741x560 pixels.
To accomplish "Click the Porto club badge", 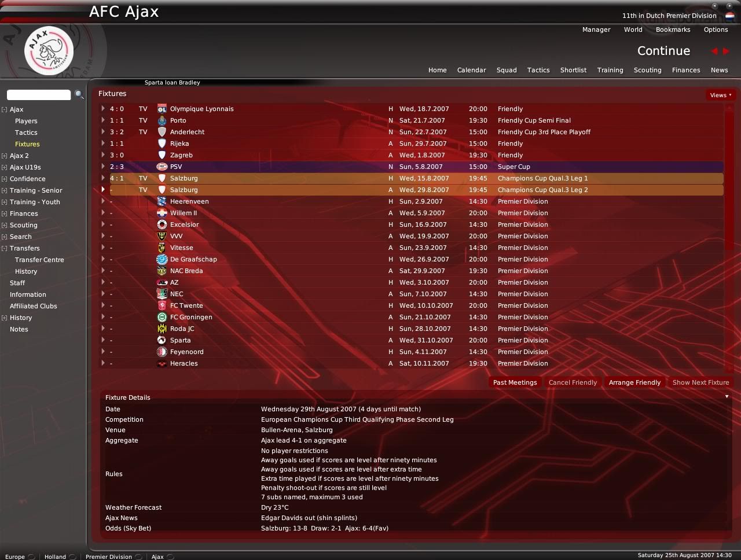I will [162, 120].
